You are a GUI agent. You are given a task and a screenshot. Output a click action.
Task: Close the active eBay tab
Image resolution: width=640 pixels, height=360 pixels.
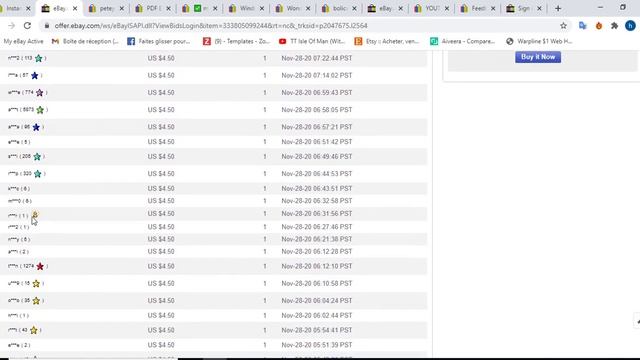(x=75, y=8)
